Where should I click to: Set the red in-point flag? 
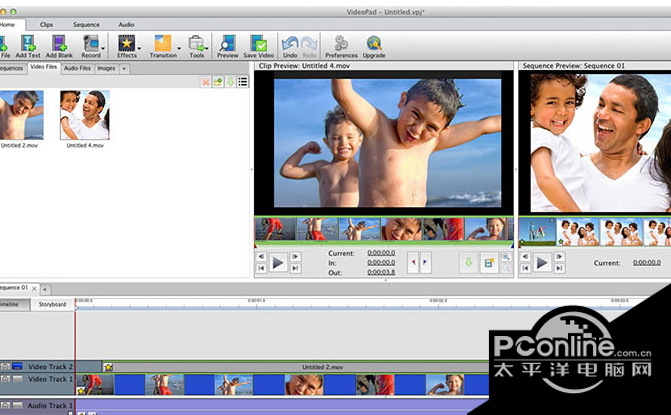pyautogui.click(x=414, y=262)
